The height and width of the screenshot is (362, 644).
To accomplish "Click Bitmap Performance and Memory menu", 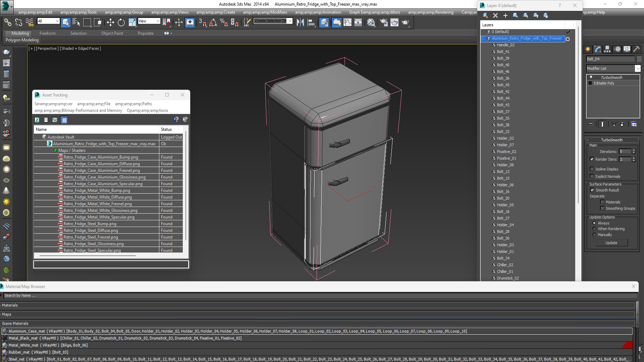I will click(x=78, y=111).
